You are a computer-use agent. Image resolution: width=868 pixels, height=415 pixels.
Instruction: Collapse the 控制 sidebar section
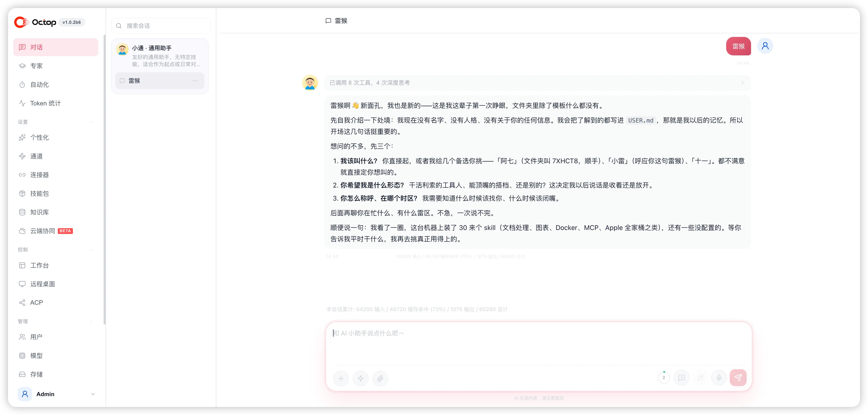(x=91, y=250)
